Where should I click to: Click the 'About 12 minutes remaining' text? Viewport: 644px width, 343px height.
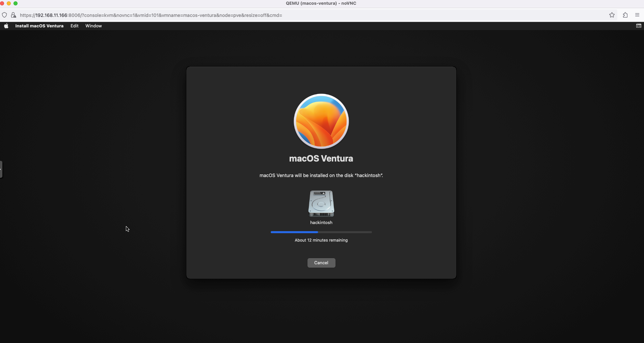click(321, 240)
